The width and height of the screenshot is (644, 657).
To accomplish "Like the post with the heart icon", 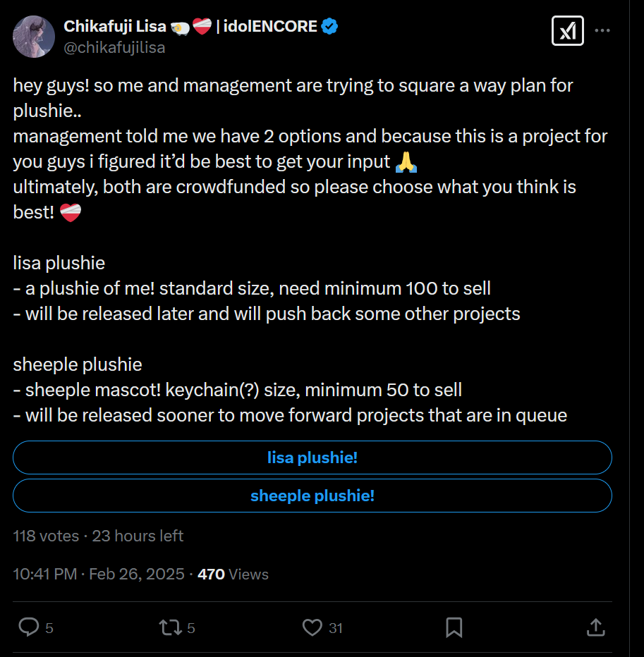I will tap(312, 627).
